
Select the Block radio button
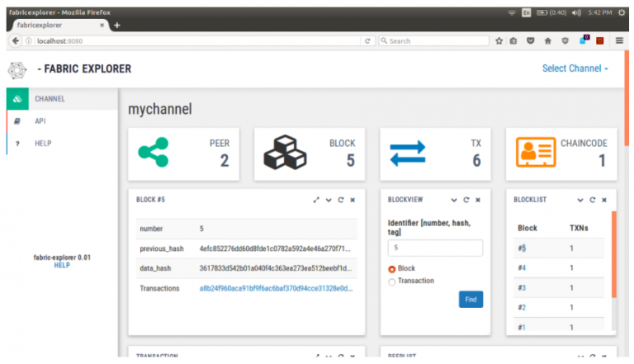pos(392,269)
